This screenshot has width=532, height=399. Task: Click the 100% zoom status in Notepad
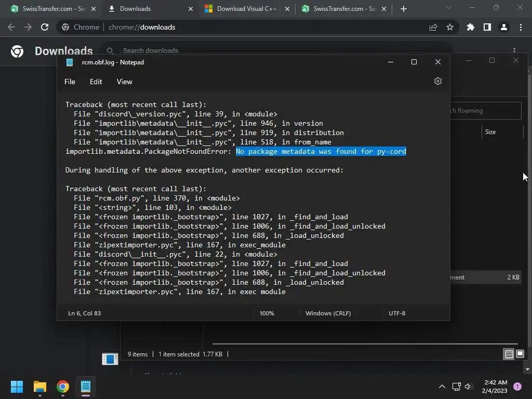[x=267, y=313]
